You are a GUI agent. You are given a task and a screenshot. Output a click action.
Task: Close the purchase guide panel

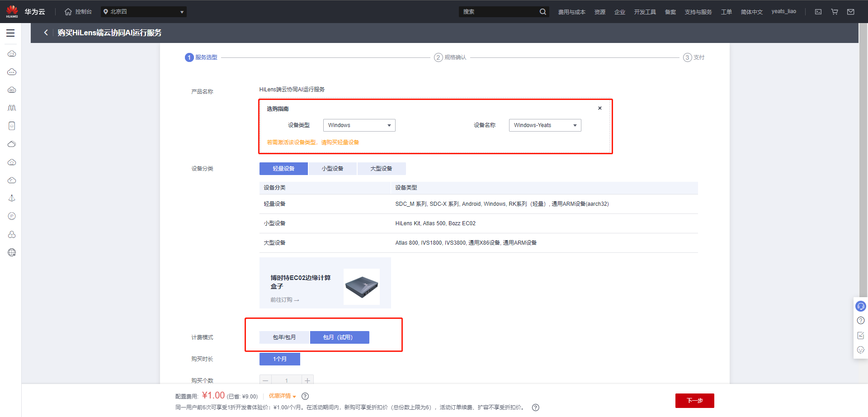[x=600, y=108]
